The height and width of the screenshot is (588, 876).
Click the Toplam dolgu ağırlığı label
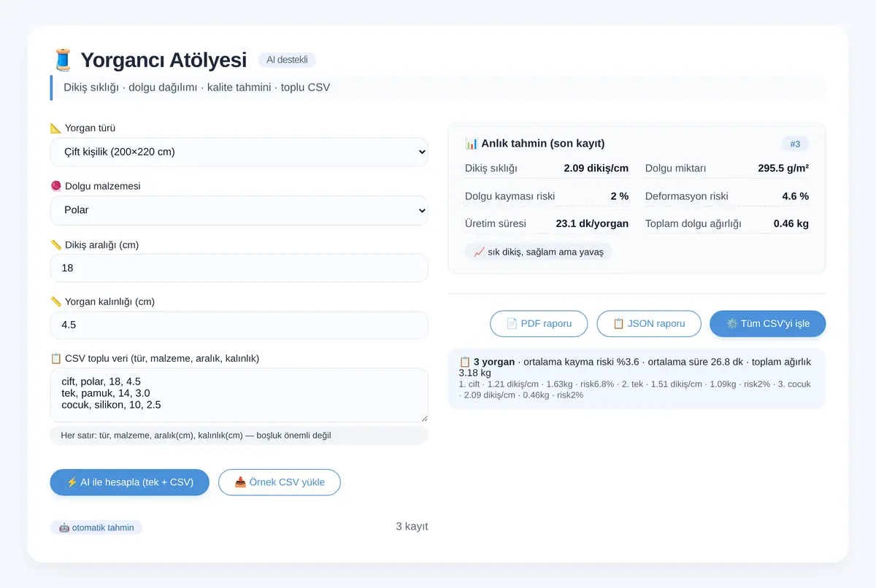click(x=693, y=224)
